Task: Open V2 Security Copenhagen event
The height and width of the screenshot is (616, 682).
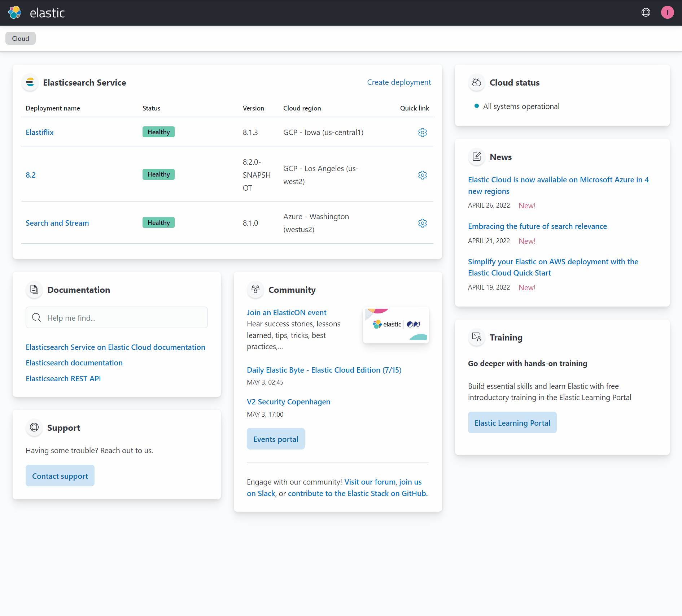Action: [x=288, y=402]
